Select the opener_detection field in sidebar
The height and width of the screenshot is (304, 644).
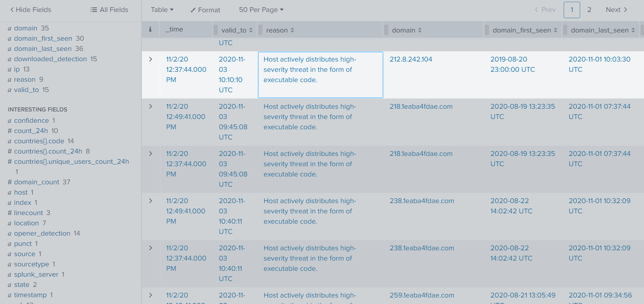click(x=42, y=233)
